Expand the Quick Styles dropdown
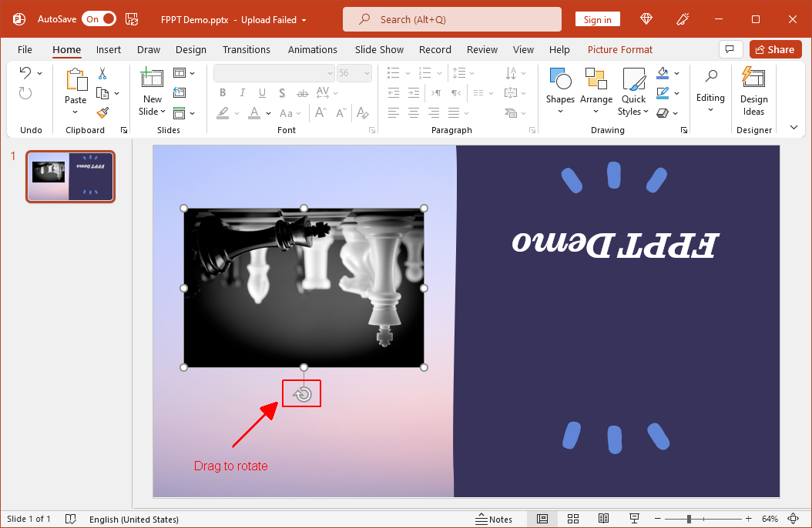 tap(633, 91)
